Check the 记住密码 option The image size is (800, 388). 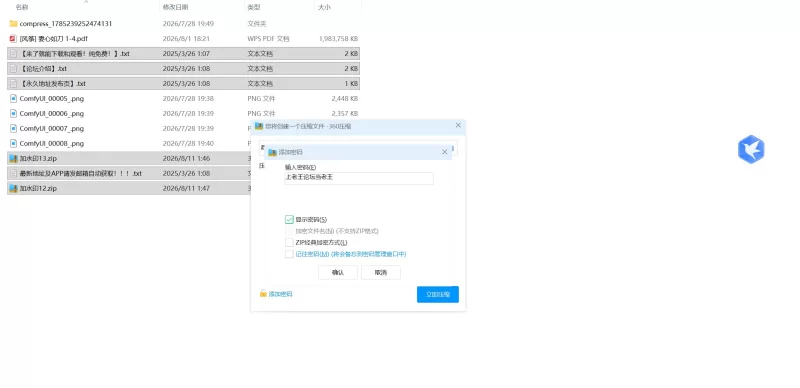pyautogui.click(x=289, y=254)
